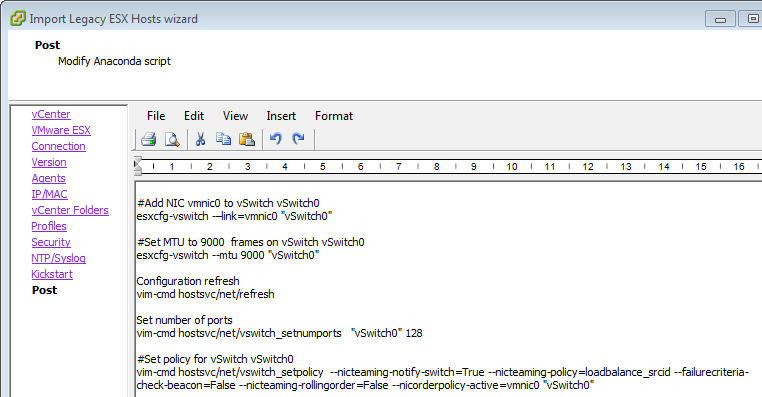Go to the vCenter step
The height and width of the screenshot is (397, 762).
pyautogui.click(x=51, y=114)
